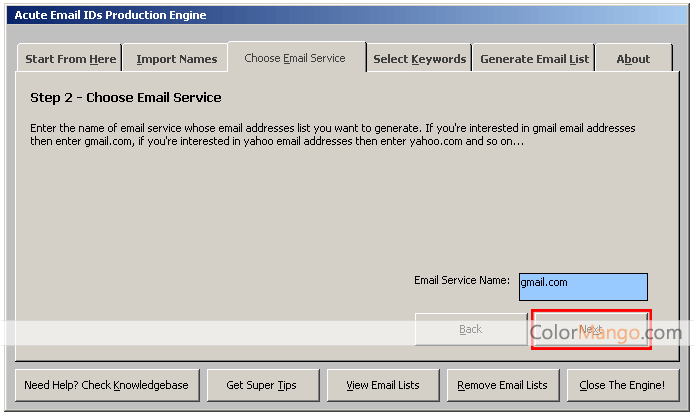
Task: Click the instruction paragraph about gmail.com
Action: [x=330, y=135]
